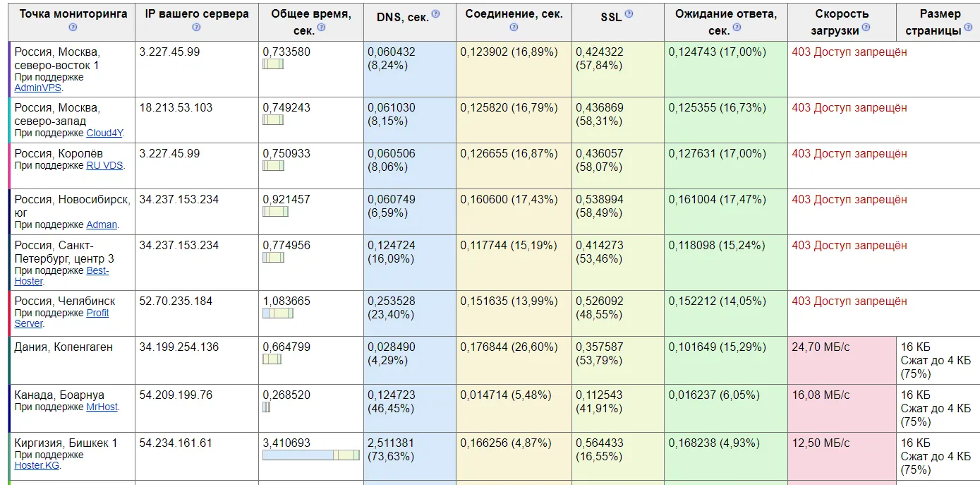Viewport: 980px width, 485px height.
Task: Click help icon next to DNS, сек.
Action: [435, 14]
